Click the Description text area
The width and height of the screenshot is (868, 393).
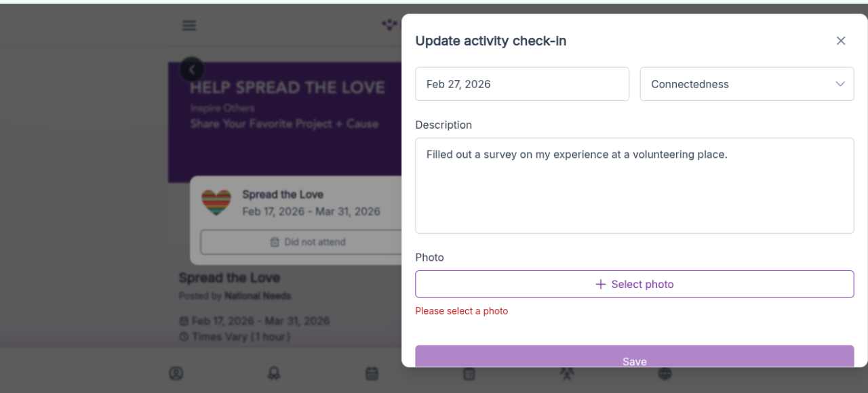pos(634,186)
